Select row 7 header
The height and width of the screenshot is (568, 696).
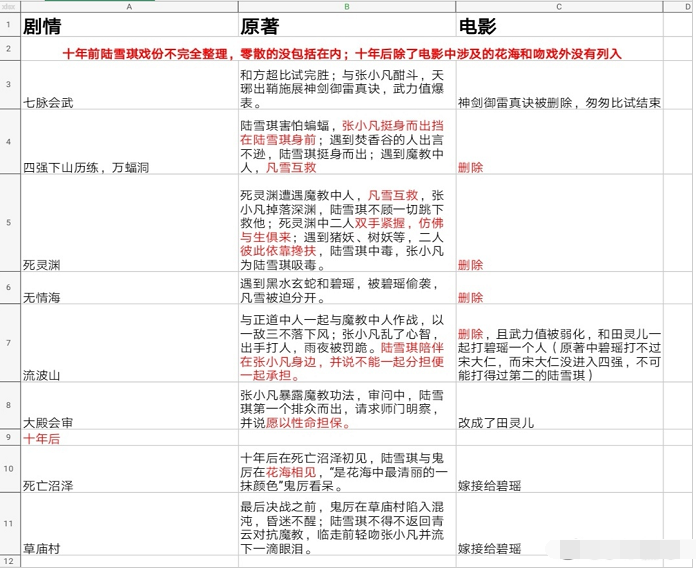(x=10, y=343)
